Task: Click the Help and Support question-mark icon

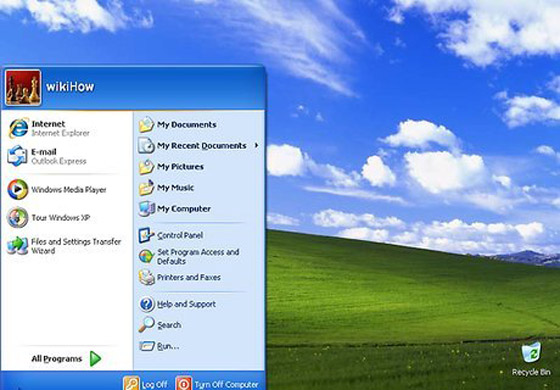Action: pyautogui.click(x=146, y=304)
